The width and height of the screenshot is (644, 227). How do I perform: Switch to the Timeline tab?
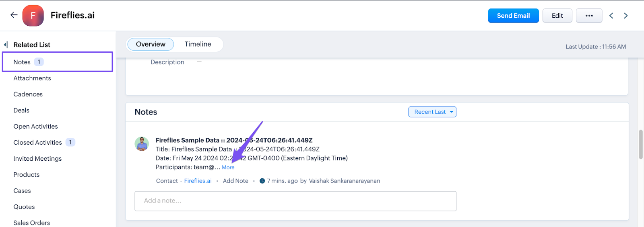tap(198, 44)
